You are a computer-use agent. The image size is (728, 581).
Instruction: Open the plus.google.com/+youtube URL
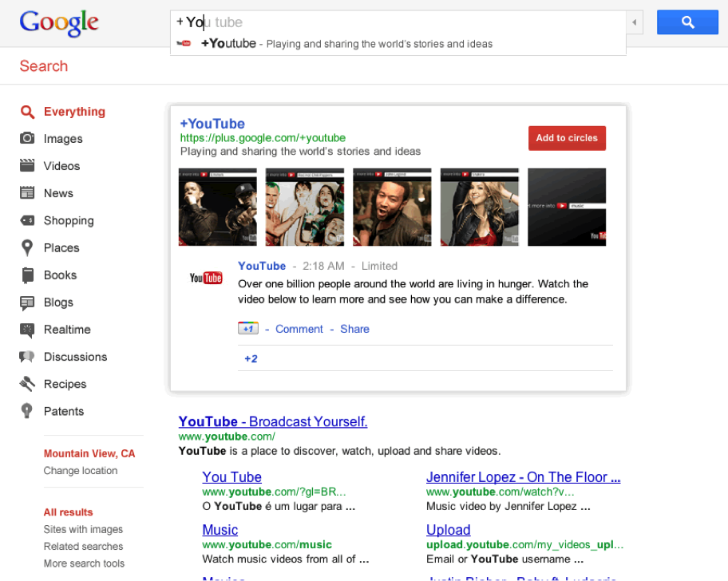point(263,138)
